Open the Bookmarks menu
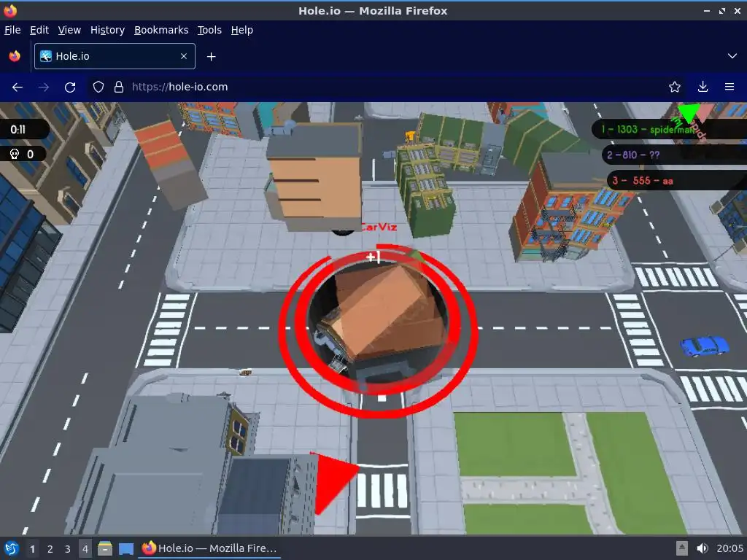This screenshot has height=560, width=747. [x=161, y=30]
